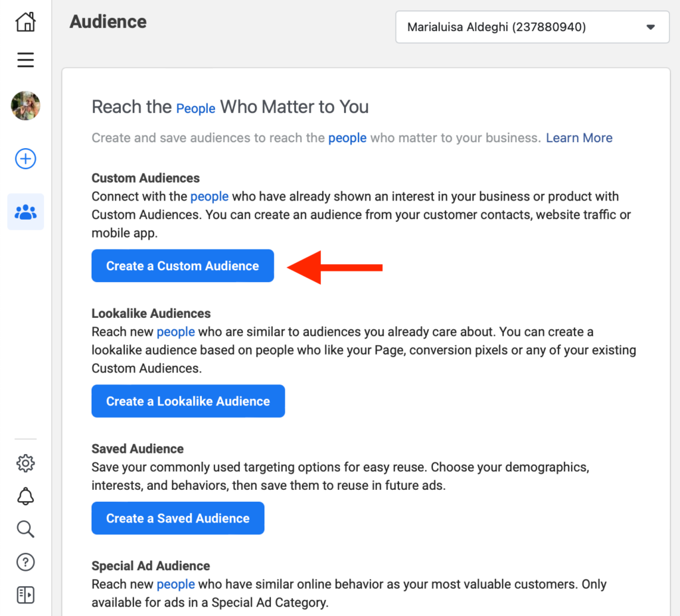Click the Ads Reporting icon at sidebar bottom
Image resolution: width=680 pixels, height=616 pixels.
[x=25, y=595]
